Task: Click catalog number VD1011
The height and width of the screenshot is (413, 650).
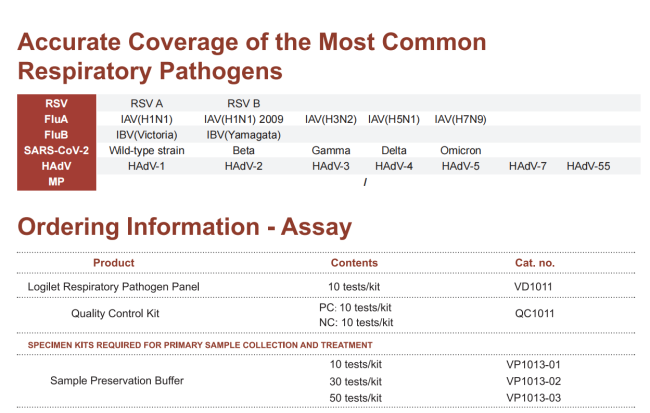Action: pyautogui.click(x=534, y=287)
